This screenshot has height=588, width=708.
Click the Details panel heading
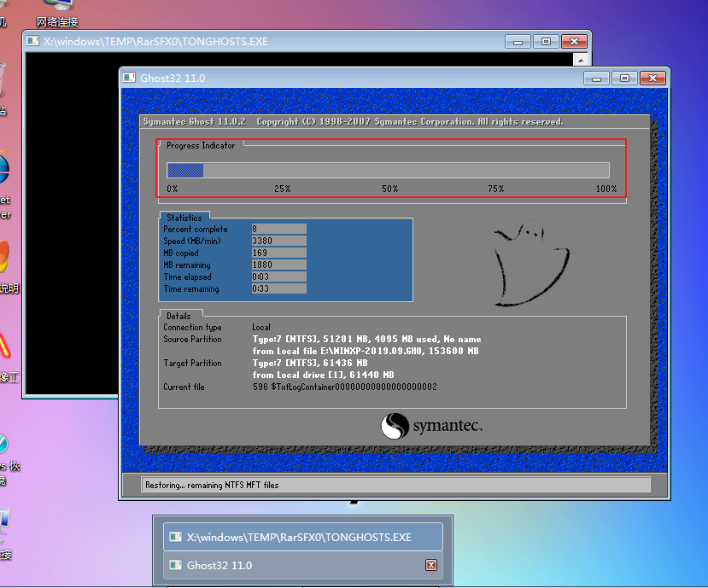178,316
